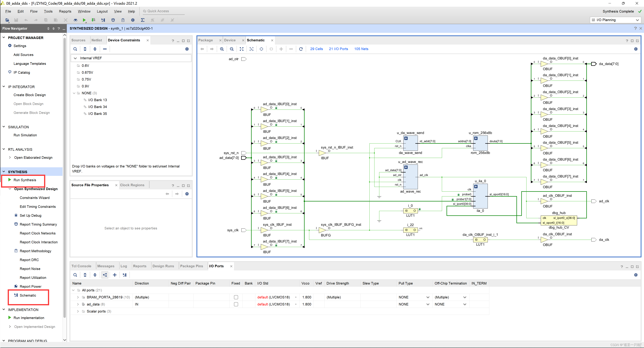
Task: Open the Reports menu
Action: (x=65, y=11)
